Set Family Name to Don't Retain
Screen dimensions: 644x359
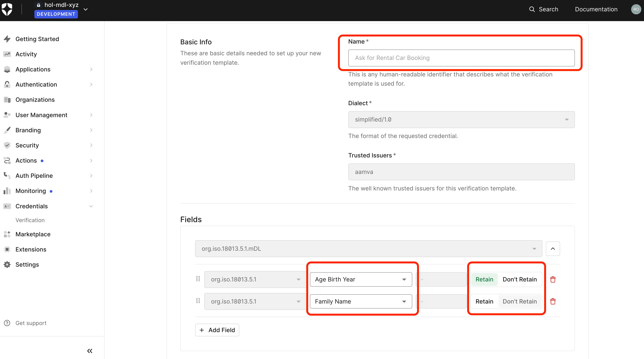[x=520, y=301]
